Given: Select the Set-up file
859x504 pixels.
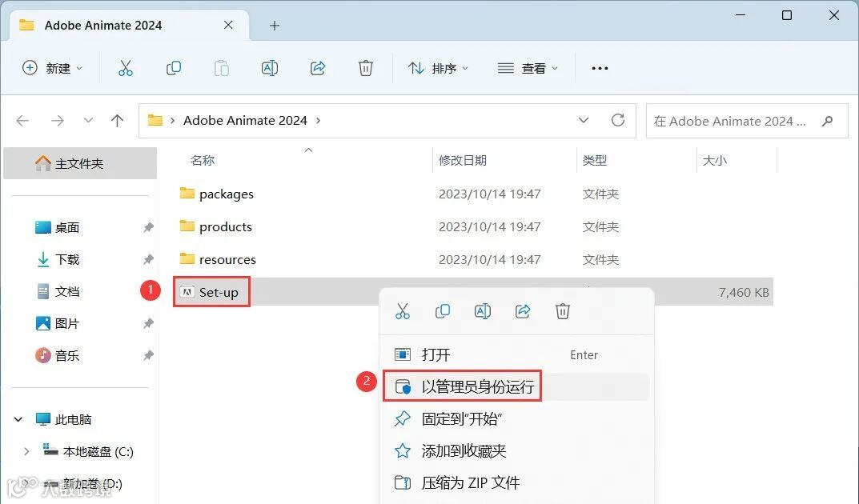Looking at the screenshot, I should 219,292.
